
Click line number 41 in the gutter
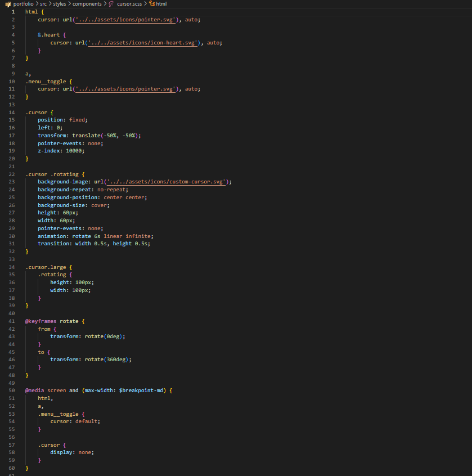click(x=12, y=321)
